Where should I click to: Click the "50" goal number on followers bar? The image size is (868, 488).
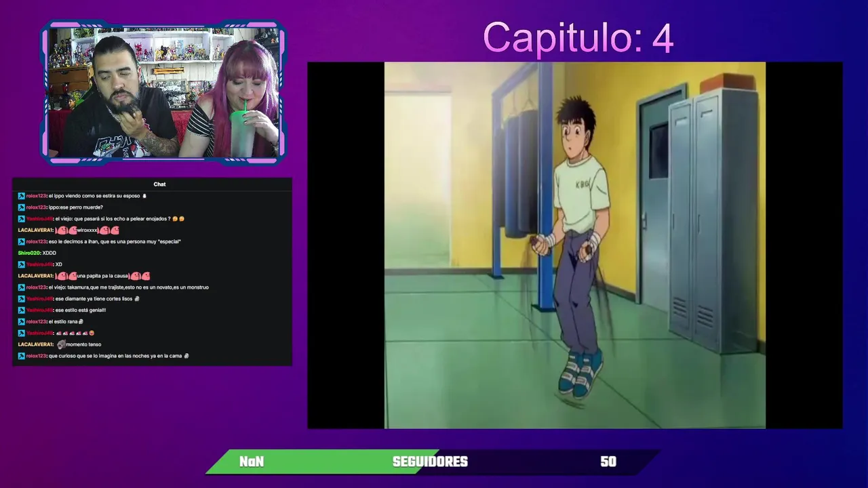click(608, 462)
